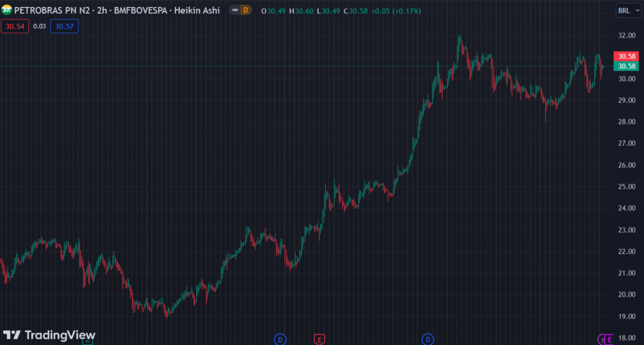Click the red sell price 30.54 button
The height and width of the screenshot is (345, 644).
tap(14, 26)
